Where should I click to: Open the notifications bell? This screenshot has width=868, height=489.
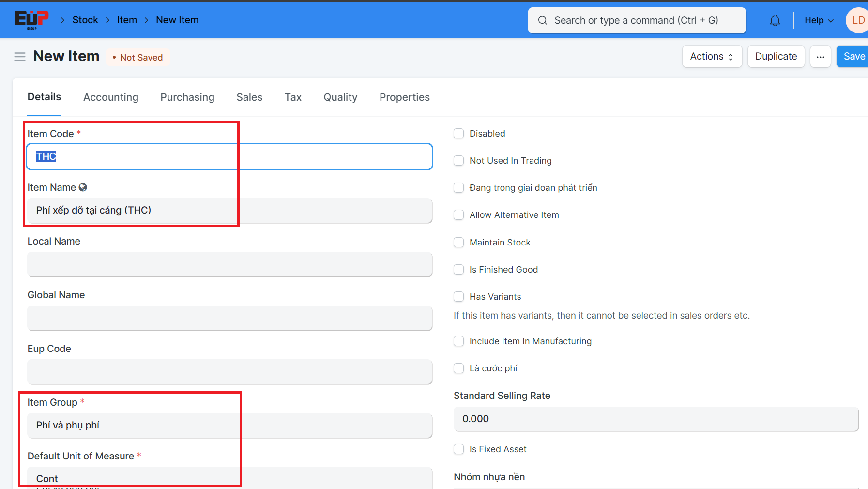click(x=775, y=20)
